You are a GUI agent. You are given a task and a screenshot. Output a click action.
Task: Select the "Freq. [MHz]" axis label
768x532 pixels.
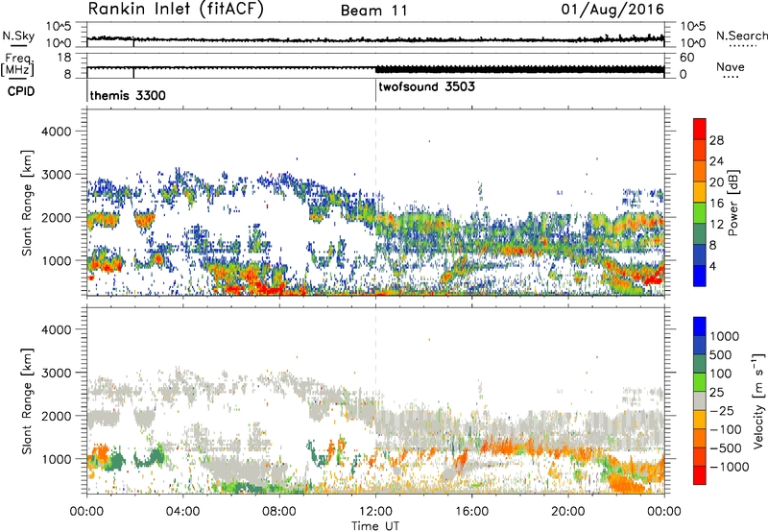(x=17, y=65)
